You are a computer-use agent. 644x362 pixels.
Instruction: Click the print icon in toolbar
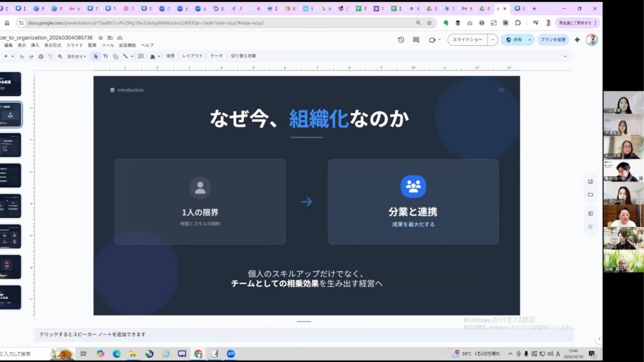pos(41,56)
